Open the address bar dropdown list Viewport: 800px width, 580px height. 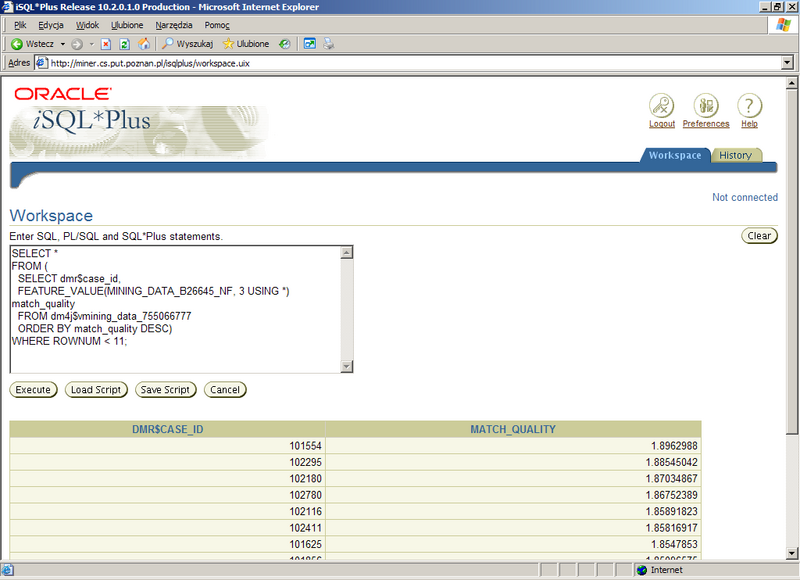coord(787,63)
